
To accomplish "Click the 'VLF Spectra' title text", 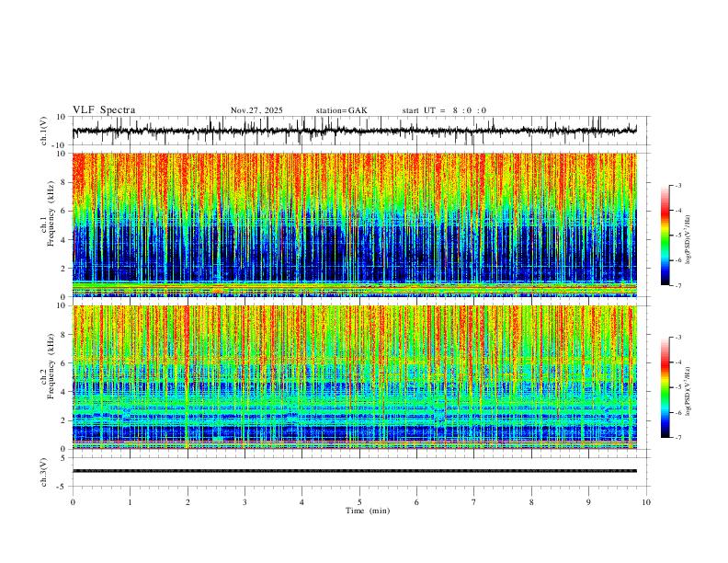I will tap(104, 110).
